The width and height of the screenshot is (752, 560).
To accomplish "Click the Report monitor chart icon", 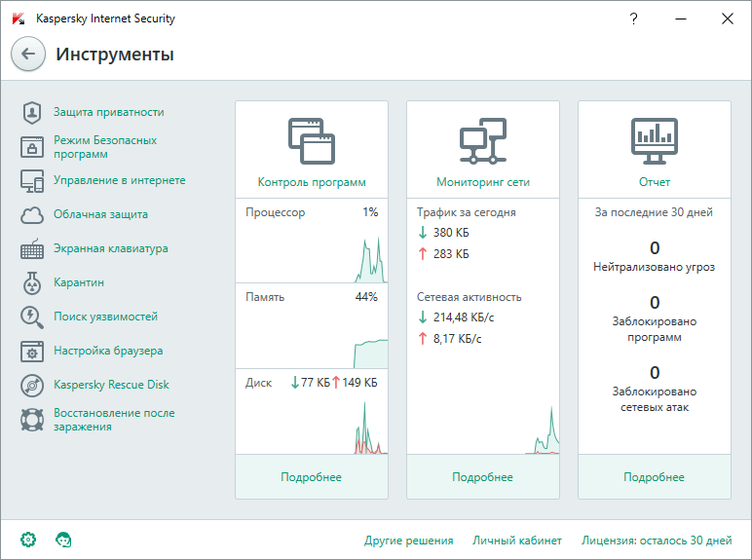I will click(x=655, y=141).
